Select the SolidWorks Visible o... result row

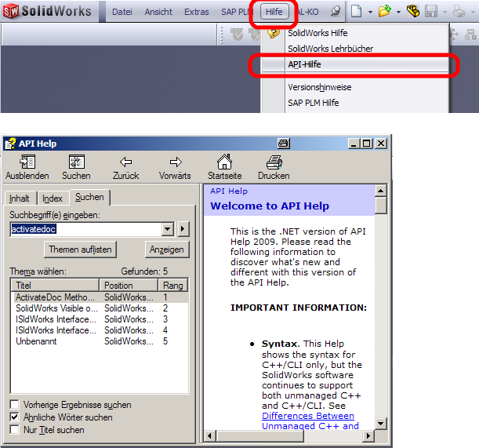point(100,308)
